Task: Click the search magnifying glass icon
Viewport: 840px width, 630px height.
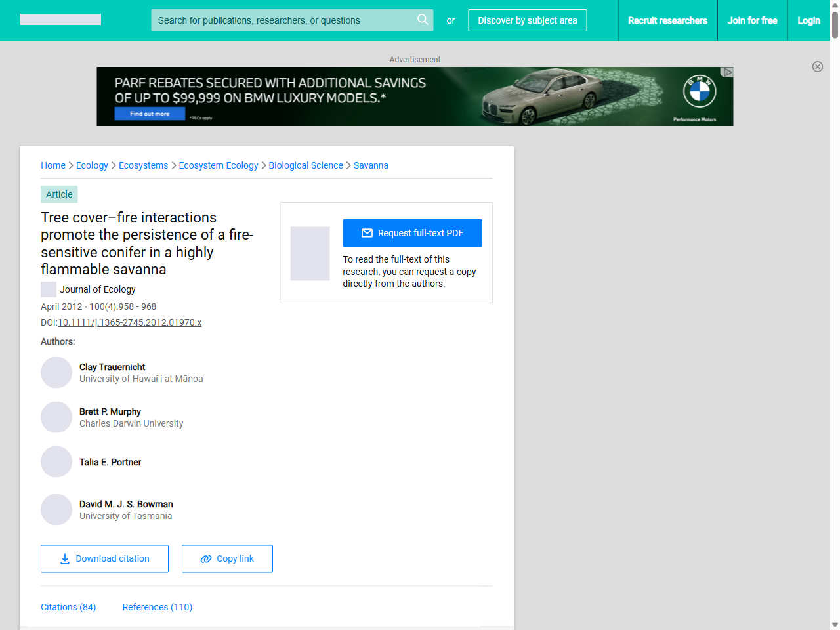Action: (423, 20)
